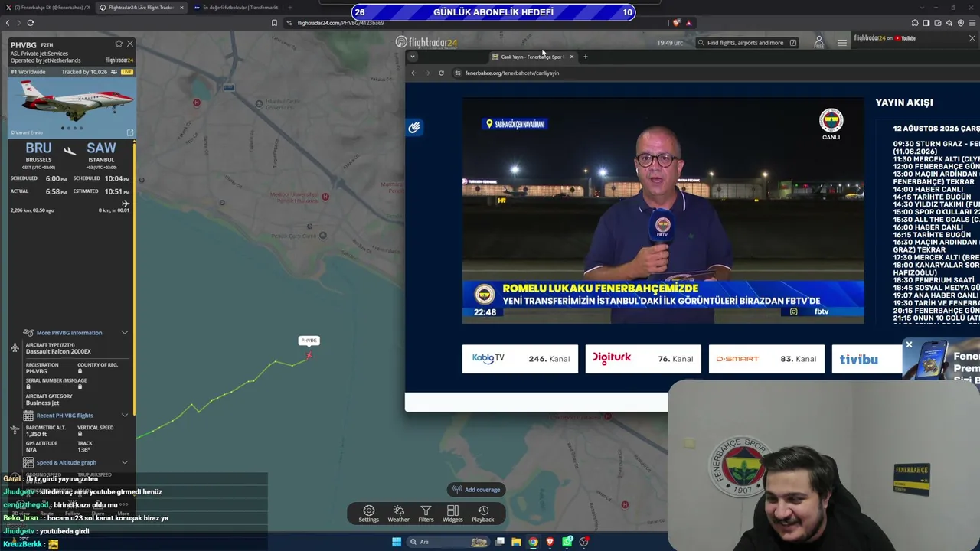Toggle the browser sidebar panel
Image resolution: width=980 pixels, height=551 pixels.
pos(926,23)
